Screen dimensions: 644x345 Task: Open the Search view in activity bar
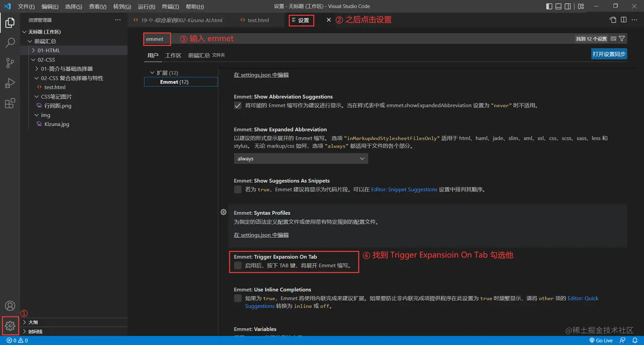[10, 43]
